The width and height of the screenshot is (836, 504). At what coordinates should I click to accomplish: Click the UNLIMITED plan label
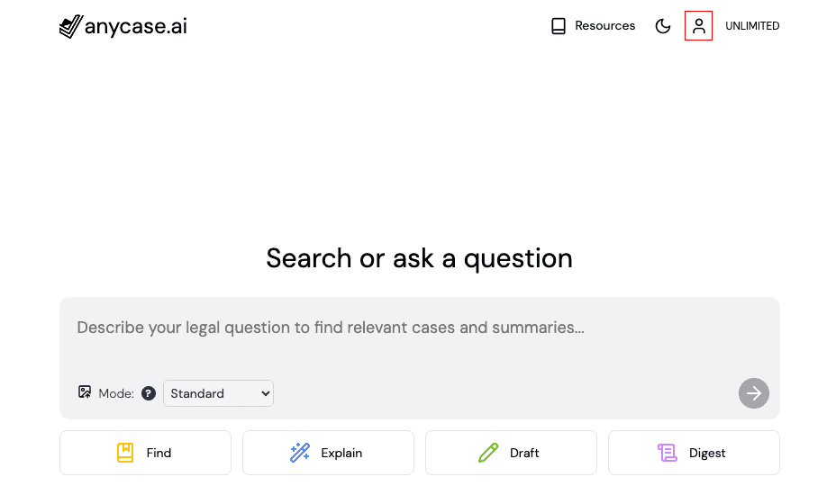click(x=752, y=25)
